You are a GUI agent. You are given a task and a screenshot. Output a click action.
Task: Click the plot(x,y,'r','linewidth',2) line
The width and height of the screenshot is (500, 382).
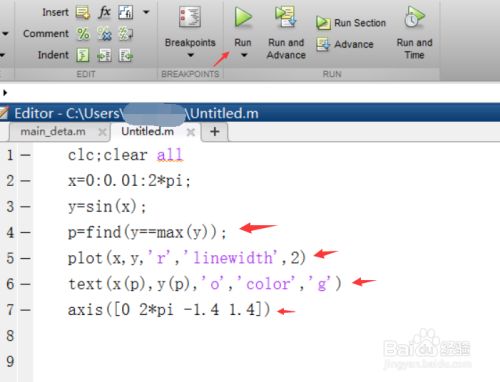187,258
